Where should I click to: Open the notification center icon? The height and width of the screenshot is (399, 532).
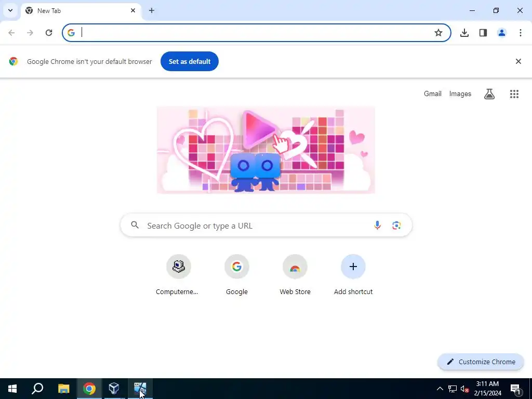pos(516,389)
